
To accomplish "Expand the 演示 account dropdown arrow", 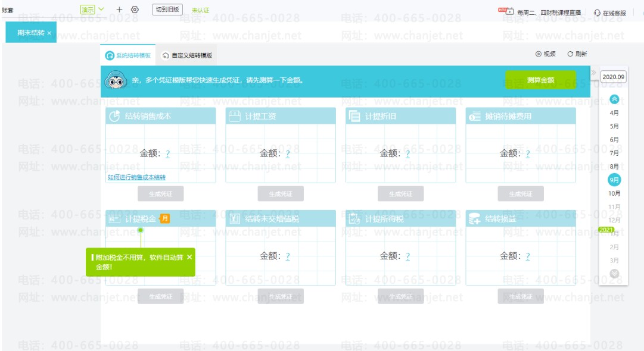I will pos(101,9).
